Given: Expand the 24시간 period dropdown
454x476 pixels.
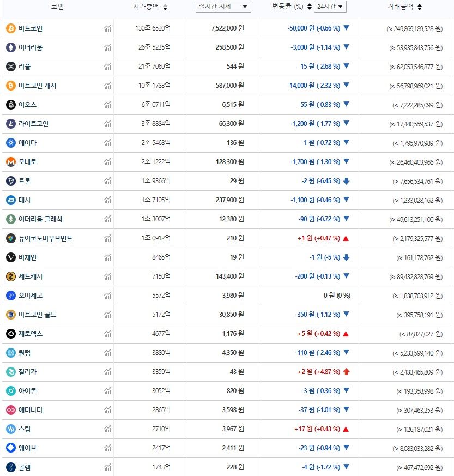Looking at the screenshot, I should (x=330, y=7).
